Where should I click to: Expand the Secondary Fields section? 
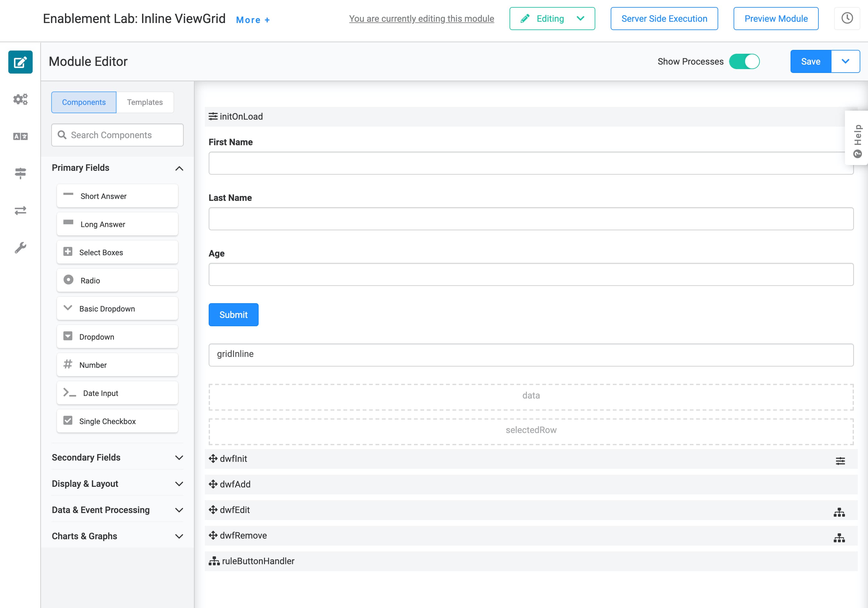[179, 458]
